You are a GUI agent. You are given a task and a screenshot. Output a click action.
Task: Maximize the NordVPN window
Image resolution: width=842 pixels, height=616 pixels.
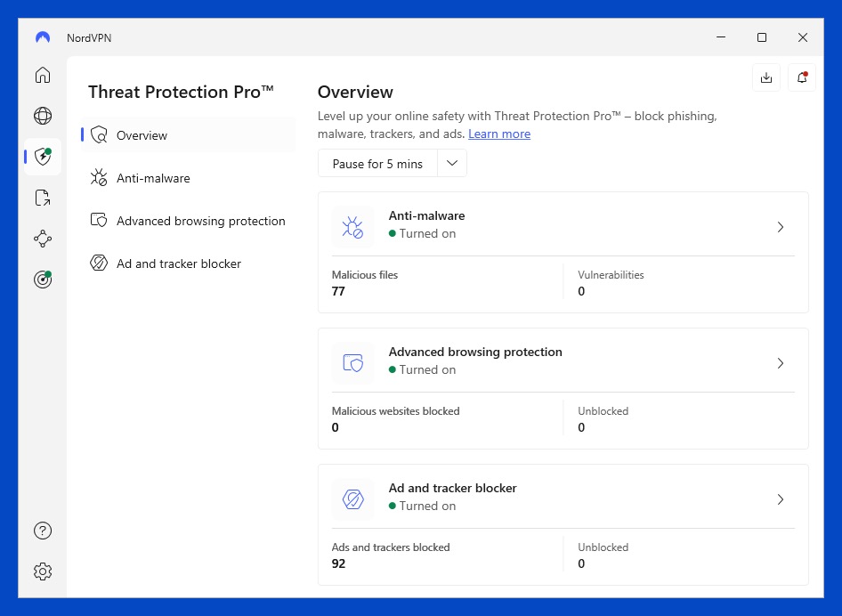(x=762, y=37)
